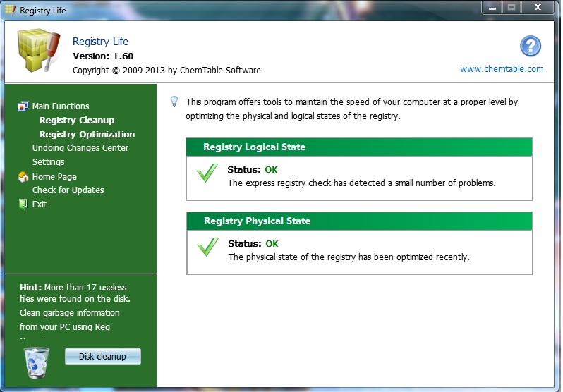Image resolution: width=563 pixels, height=392 pixels.
Task: Click 'optimized recently' status message
Action: (x=349, y=257)
